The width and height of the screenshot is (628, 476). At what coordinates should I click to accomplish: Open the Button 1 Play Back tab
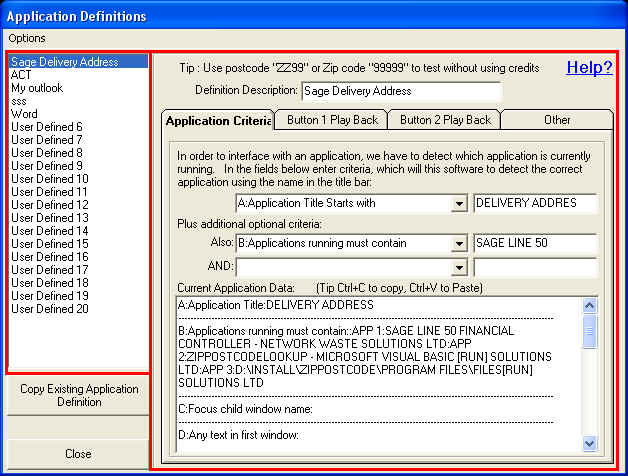[x=332, y=120]
